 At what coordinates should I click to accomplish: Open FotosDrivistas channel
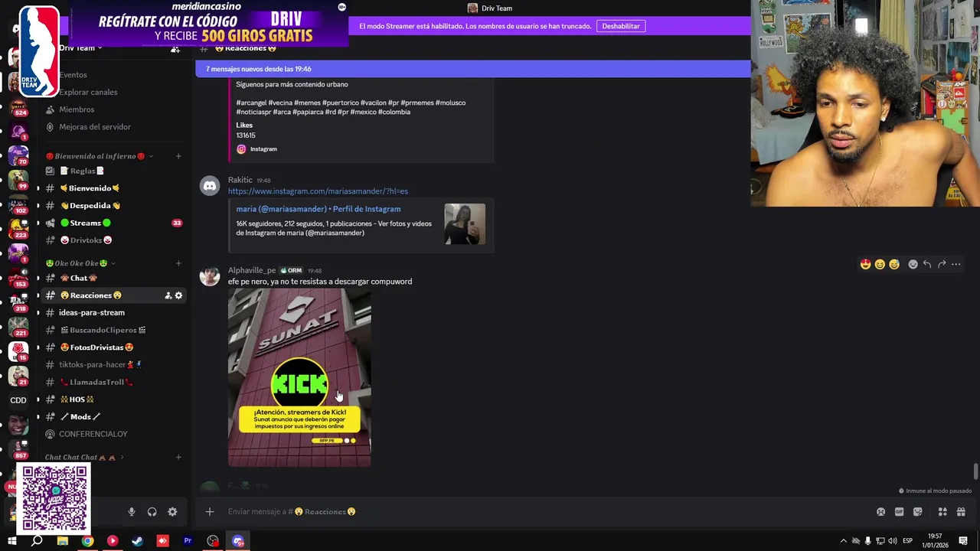[x=115, y=347]
